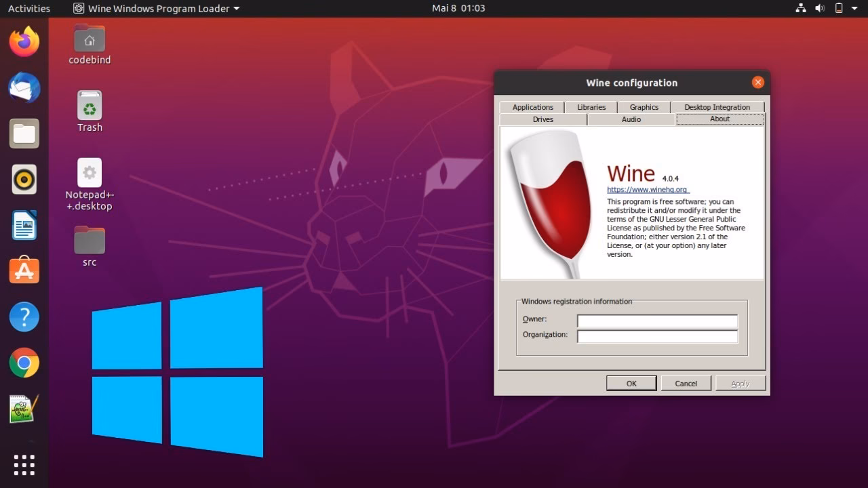Switch to the Libraries tab
The height and width of the screenshot is (488, 868).
[591, 107]
